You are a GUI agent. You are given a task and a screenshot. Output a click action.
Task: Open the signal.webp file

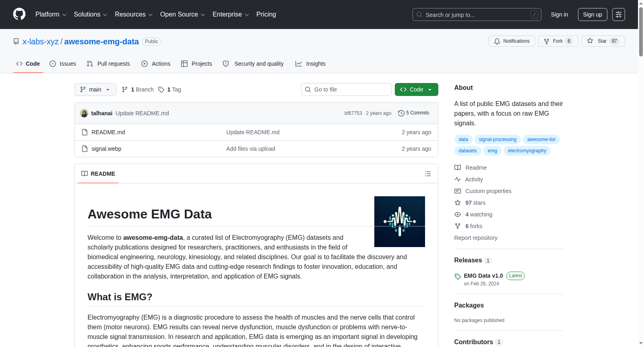(x=106, y=149)
